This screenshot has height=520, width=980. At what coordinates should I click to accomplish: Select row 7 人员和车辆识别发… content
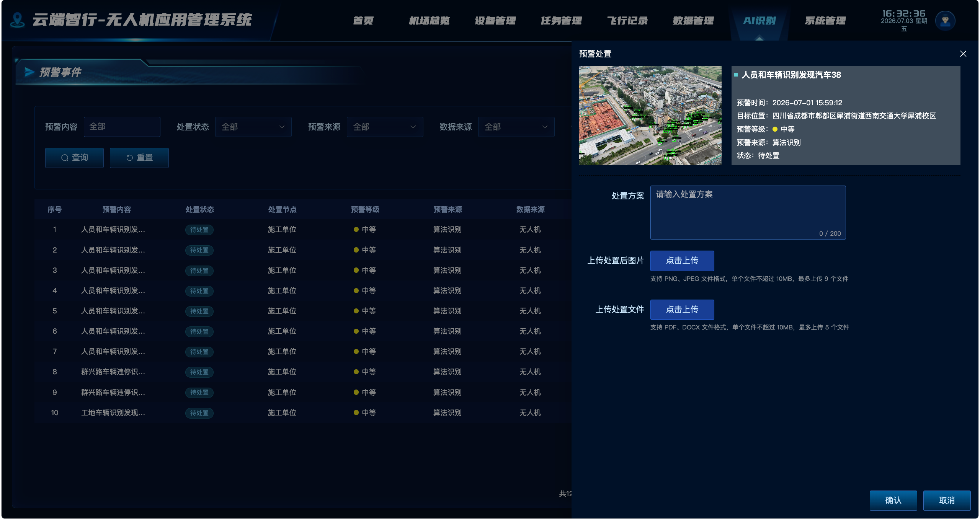click(x=113, y=352)
